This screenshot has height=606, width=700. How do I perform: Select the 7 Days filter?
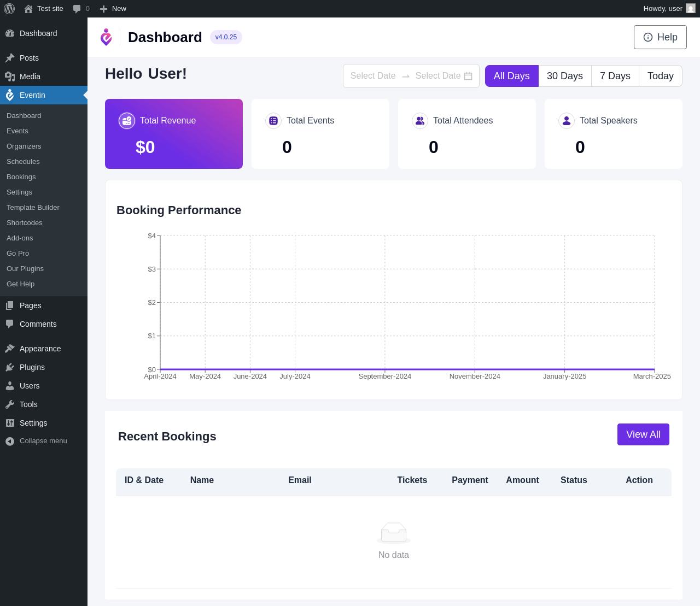click(x=615, y=76)
